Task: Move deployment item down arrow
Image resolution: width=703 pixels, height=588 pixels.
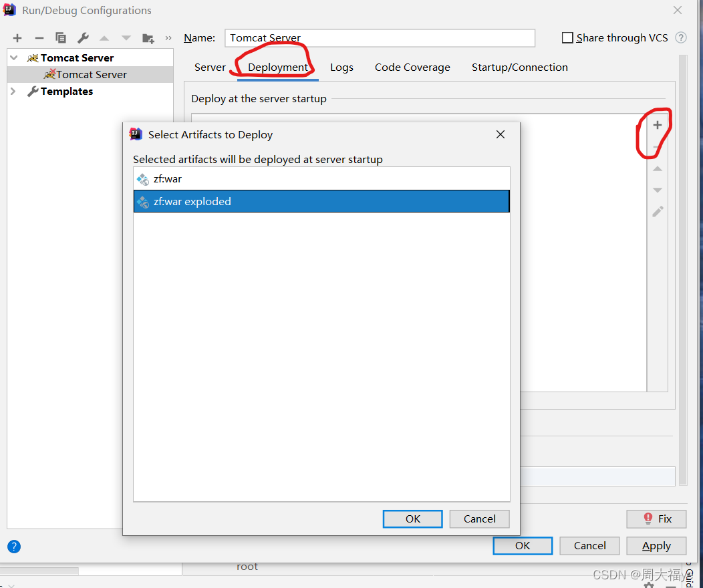Action: tap(658, 190)
